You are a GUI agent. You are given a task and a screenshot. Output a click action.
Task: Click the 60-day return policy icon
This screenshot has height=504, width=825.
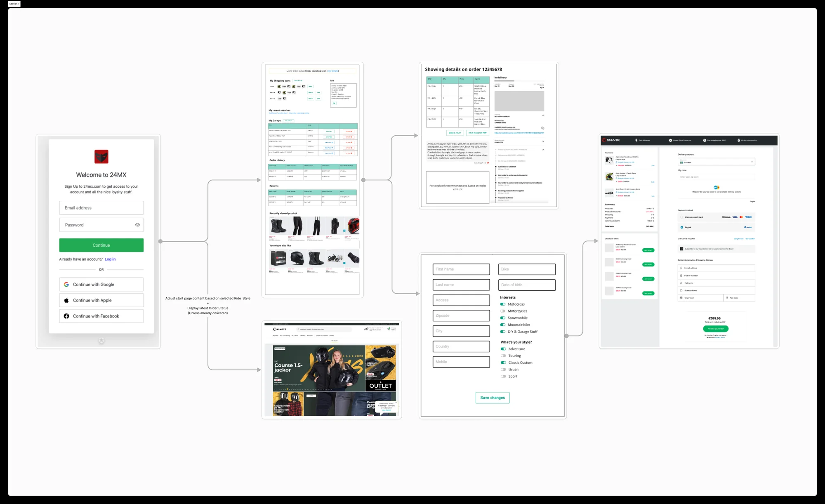739,140
